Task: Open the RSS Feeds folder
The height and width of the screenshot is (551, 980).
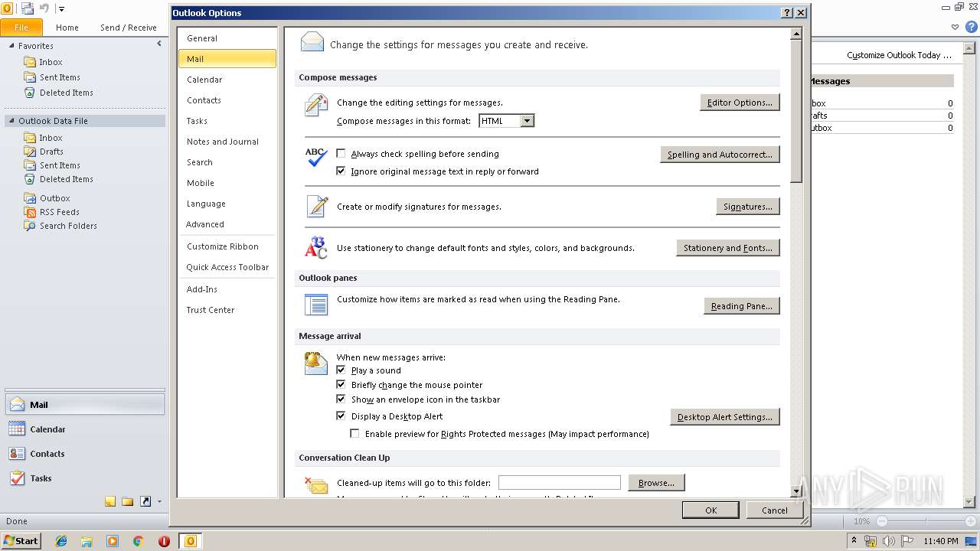Action: point(60,212)
